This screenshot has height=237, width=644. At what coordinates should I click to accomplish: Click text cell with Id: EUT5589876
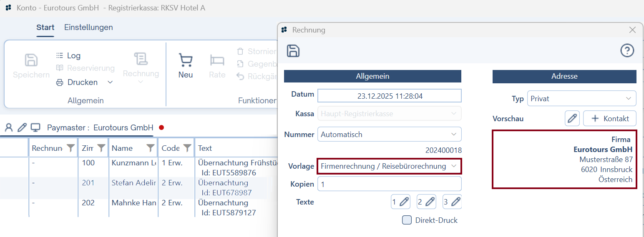(x=236, y=167)
